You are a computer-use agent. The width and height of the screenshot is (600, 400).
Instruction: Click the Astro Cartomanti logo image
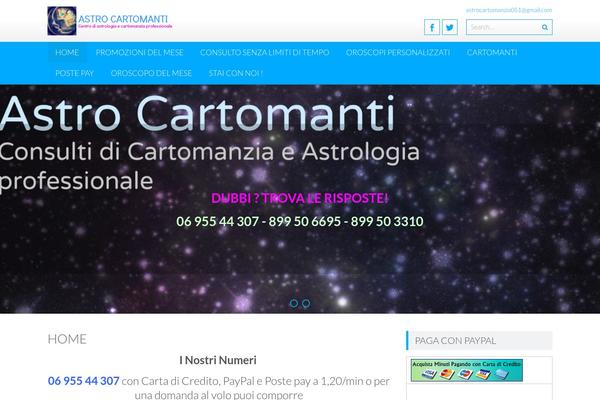point(61,17)
